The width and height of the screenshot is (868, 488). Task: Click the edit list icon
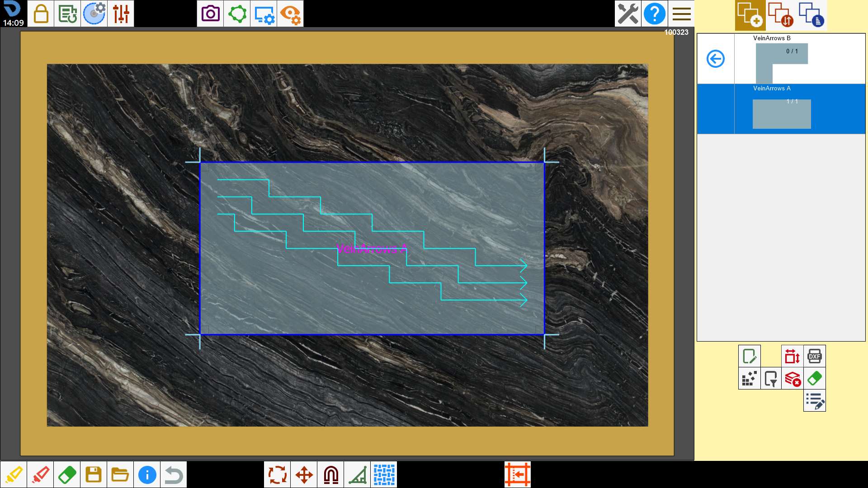pos(815,400)
